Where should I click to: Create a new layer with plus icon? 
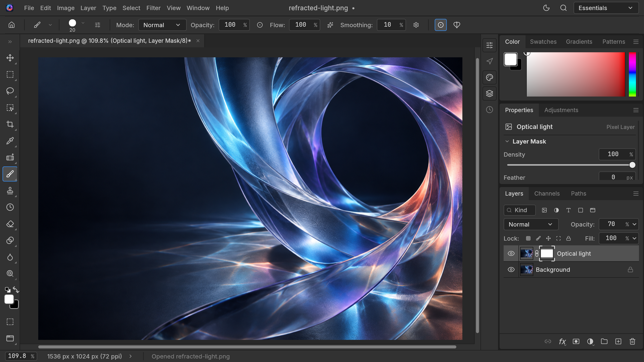(x=618, y=341)
